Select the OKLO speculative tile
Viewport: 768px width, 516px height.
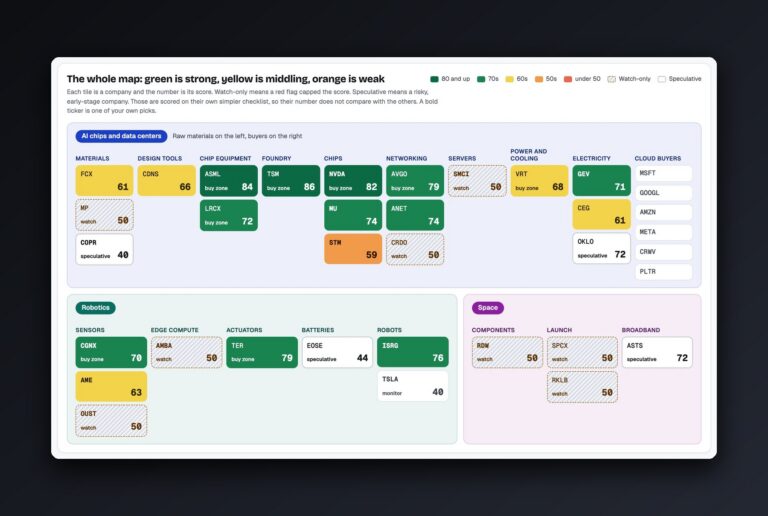(601, 248)
